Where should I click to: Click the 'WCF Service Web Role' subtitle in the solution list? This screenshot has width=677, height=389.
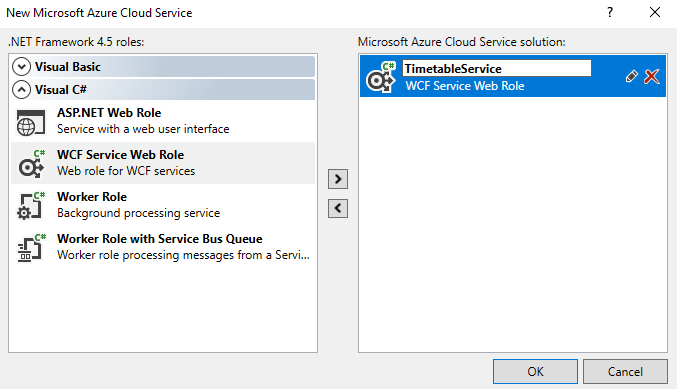coord(465,86)
